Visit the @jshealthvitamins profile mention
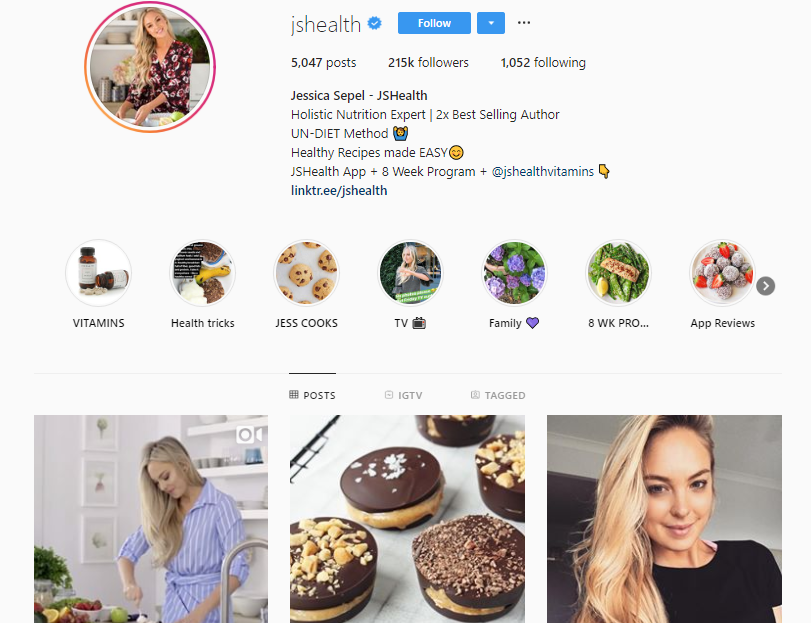This screenshot has width=811, height=623. click(x=543, y=172)
